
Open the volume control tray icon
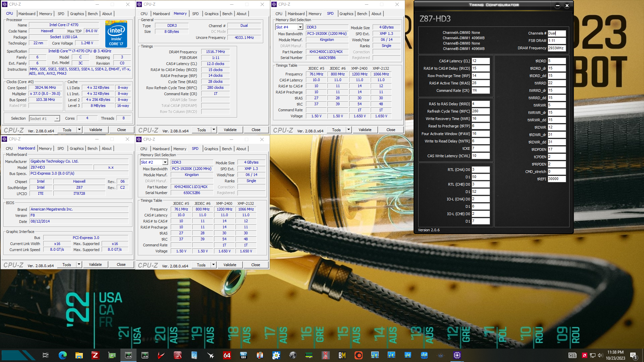(600, 355)
